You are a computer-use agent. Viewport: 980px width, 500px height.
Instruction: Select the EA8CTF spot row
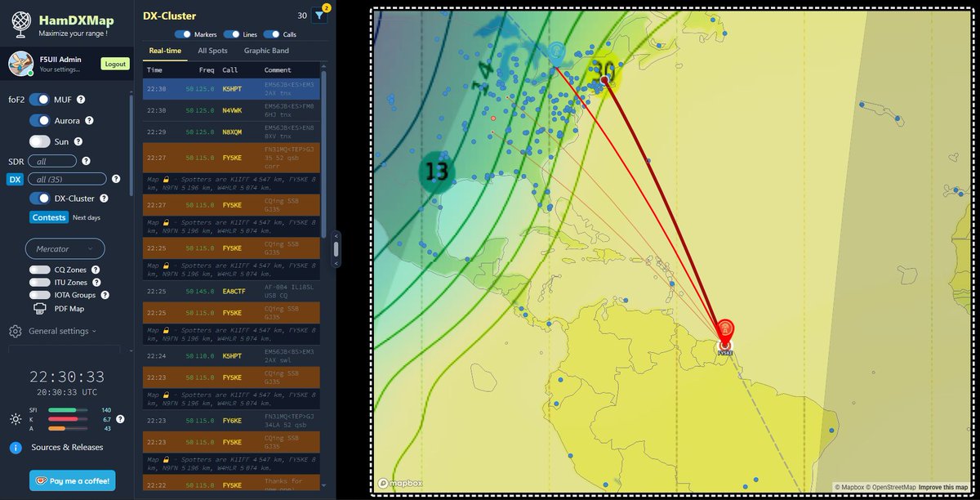[x=232, y=292]
